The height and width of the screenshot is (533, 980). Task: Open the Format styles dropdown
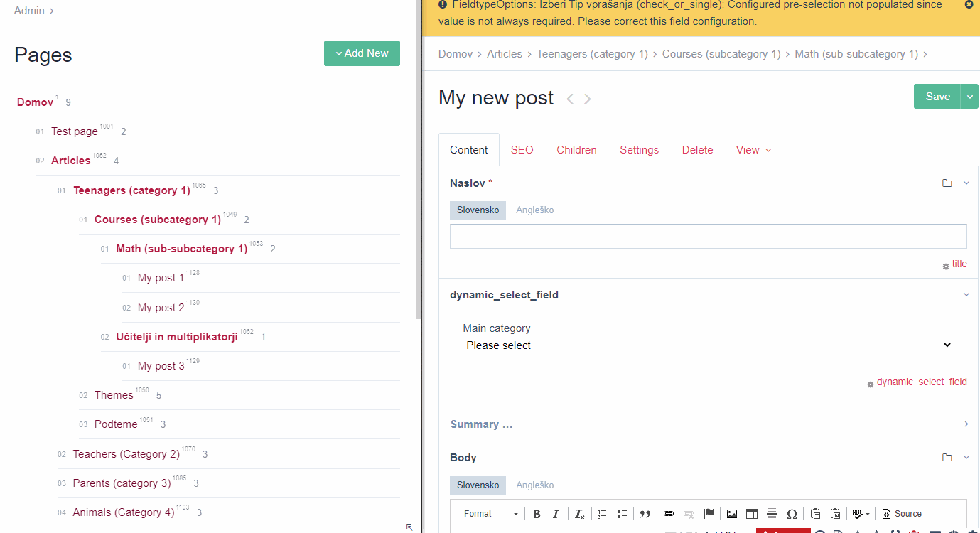tap(490, 514)
